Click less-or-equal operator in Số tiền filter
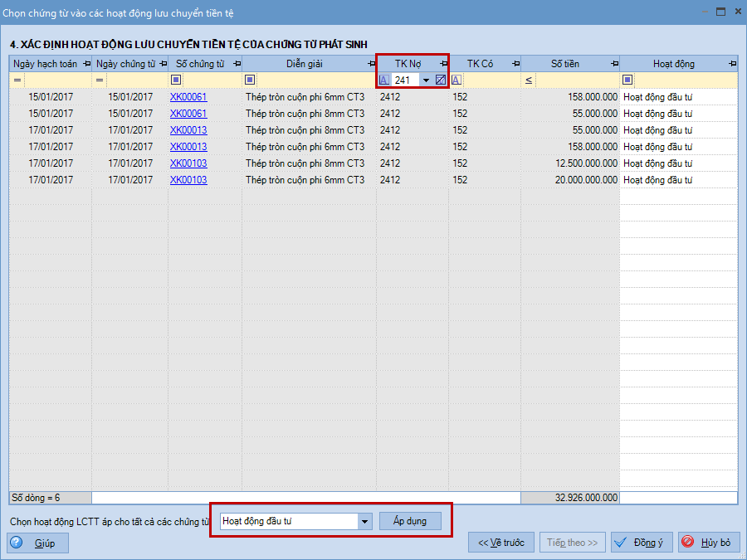Screen dimensions: 747x560 click(x=529, y=80)
